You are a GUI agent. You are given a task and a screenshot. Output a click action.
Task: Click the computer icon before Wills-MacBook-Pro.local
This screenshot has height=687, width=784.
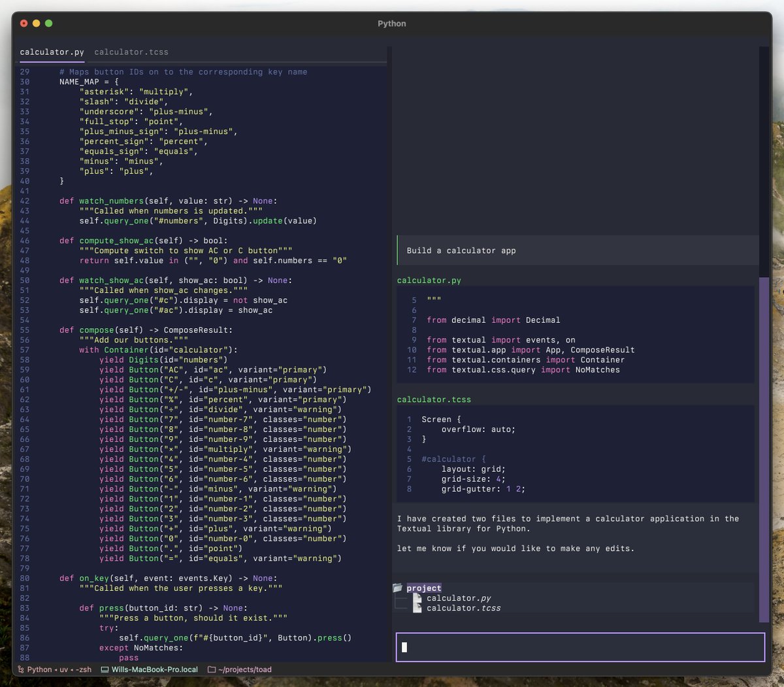click(105, 669)
